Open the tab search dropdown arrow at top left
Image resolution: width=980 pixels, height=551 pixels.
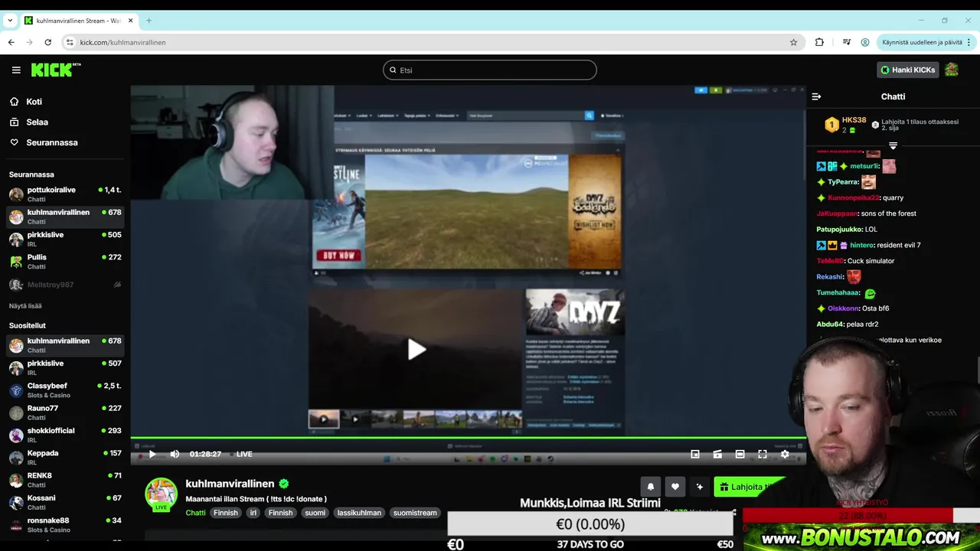tap(10, 21)
